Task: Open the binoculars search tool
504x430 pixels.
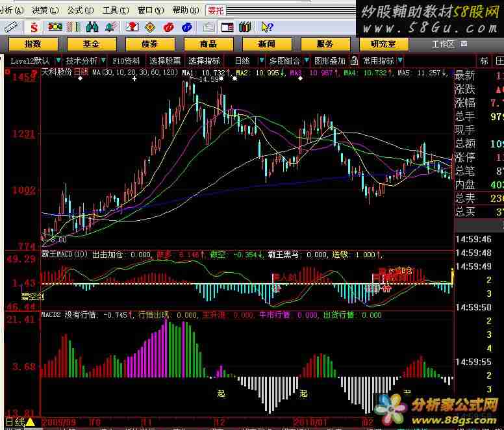Action: click(92, 27)
